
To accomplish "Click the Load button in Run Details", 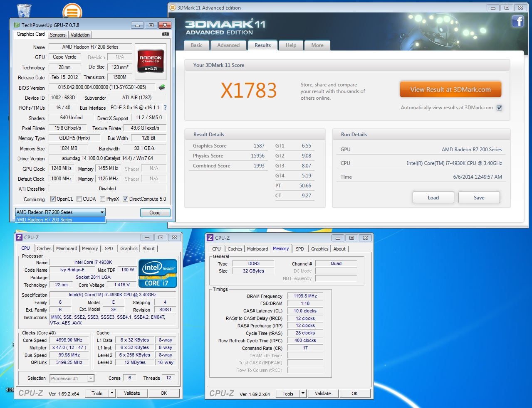I will (433, 197).
